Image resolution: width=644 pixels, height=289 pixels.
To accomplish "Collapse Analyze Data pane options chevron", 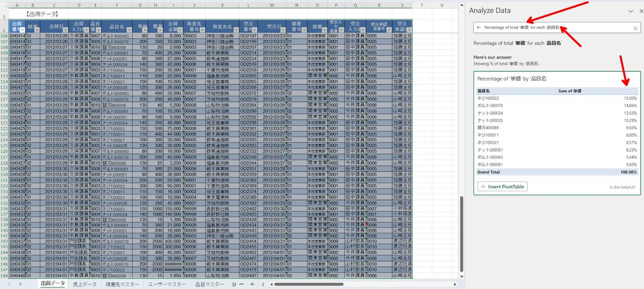I will 631,11.
